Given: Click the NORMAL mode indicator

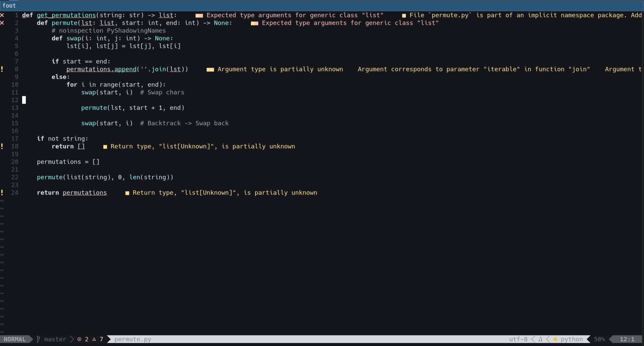Looking at the screenshot, I should (x=15, y=339).
